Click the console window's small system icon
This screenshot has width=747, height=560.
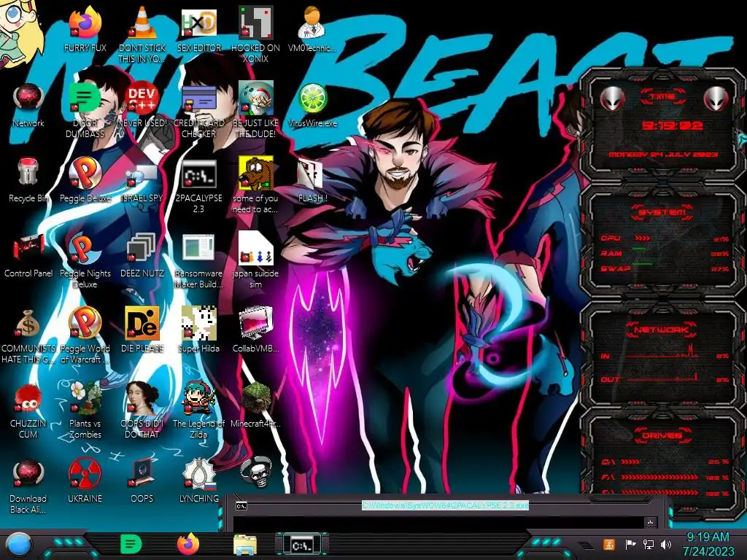coord(241,506)
